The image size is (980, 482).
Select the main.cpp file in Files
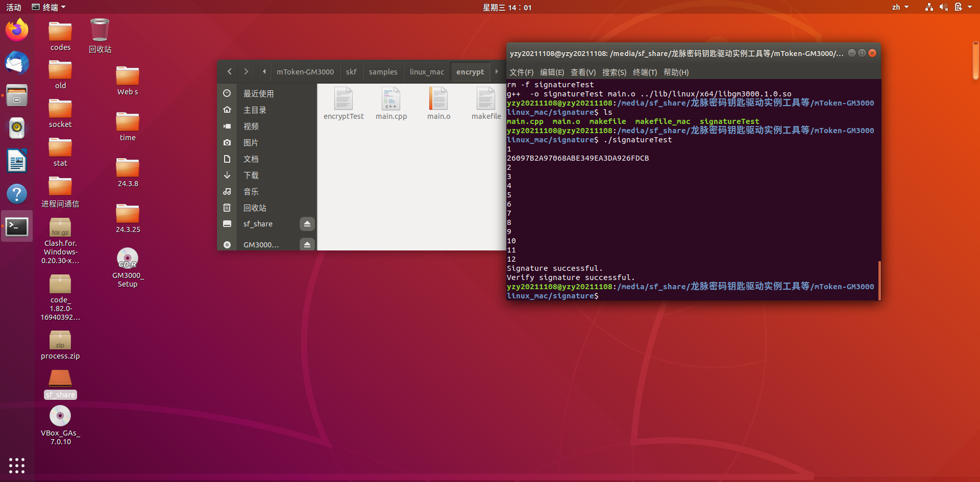[391, 104]
